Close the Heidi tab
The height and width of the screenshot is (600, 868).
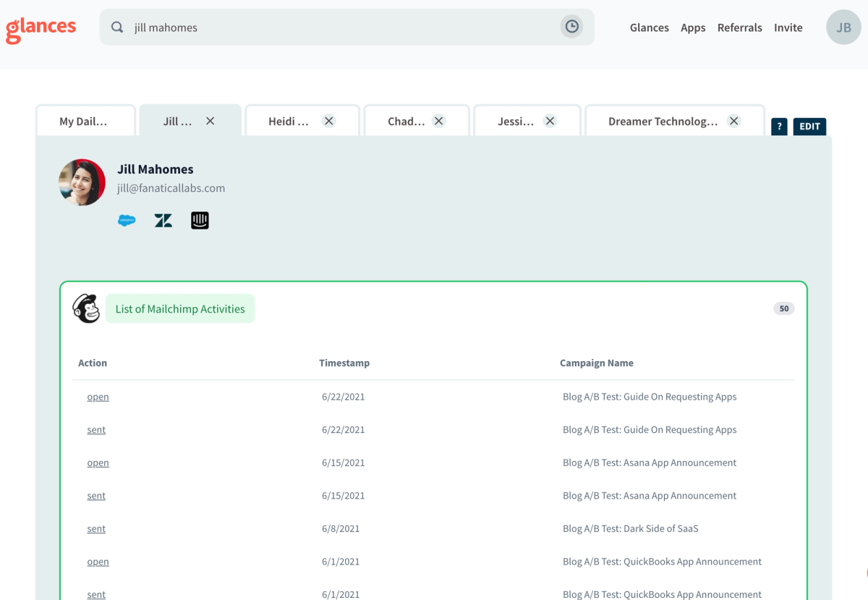pos(329,121)
